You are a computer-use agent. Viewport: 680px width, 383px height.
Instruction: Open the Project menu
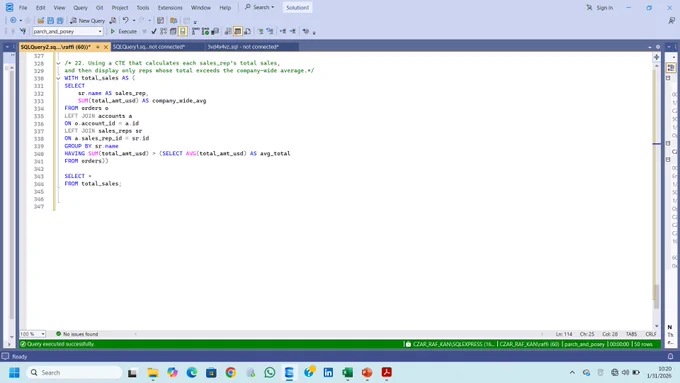tap(120, 8)
